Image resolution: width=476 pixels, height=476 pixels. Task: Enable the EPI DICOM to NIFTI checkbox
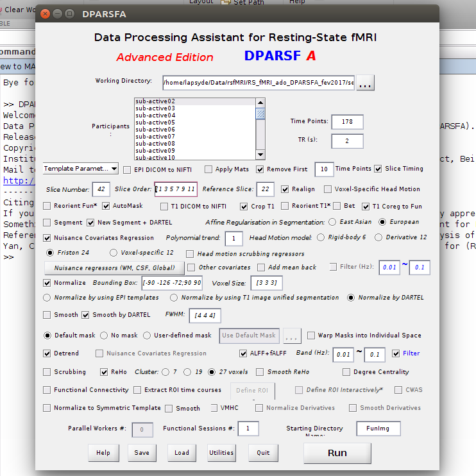click(x=127, y=170)
